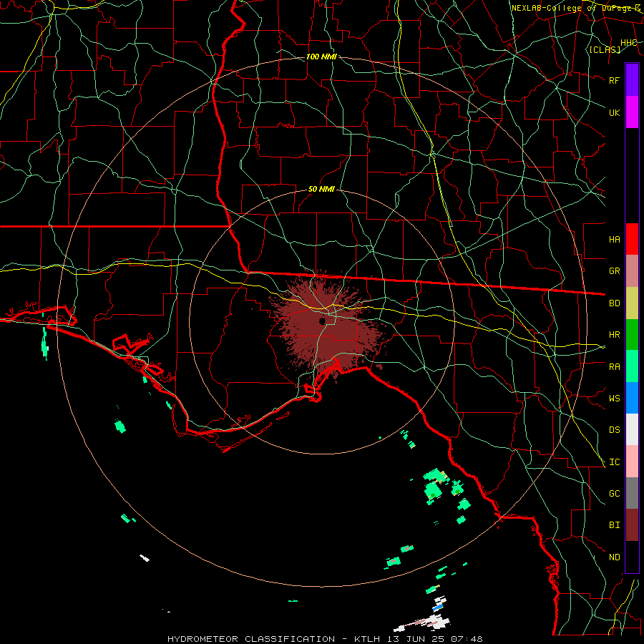Click the HR legend label
644x644 pixels.
[x=614, y=335]
